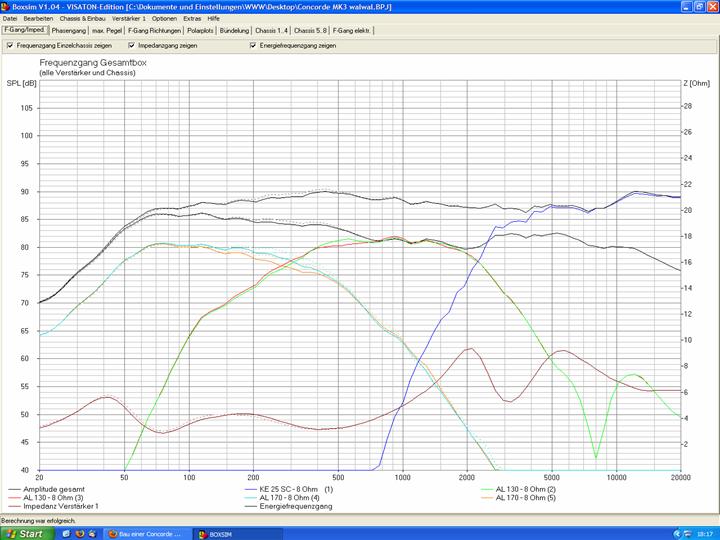The height and width of the screenshot is (540, 720).
Task: Open the Chassis 1..4 tab
Action: tap(272, 31)
